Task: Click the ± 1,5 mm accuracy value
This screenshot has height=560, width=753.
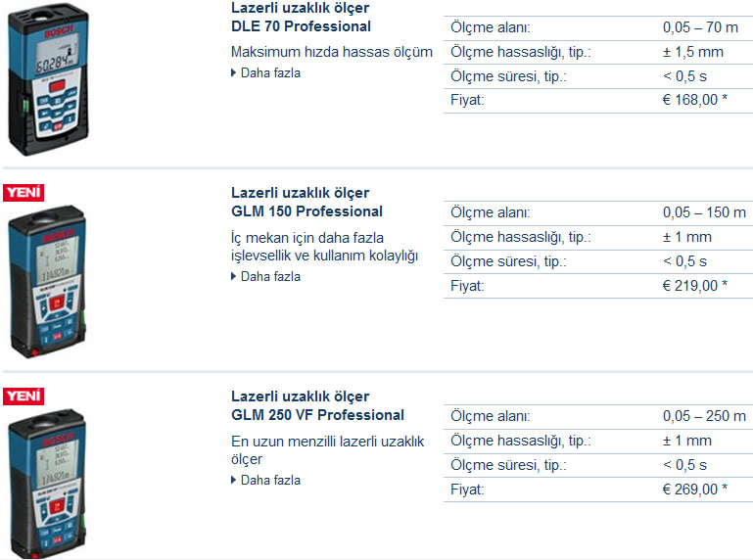Action: (x=693, y=52)
